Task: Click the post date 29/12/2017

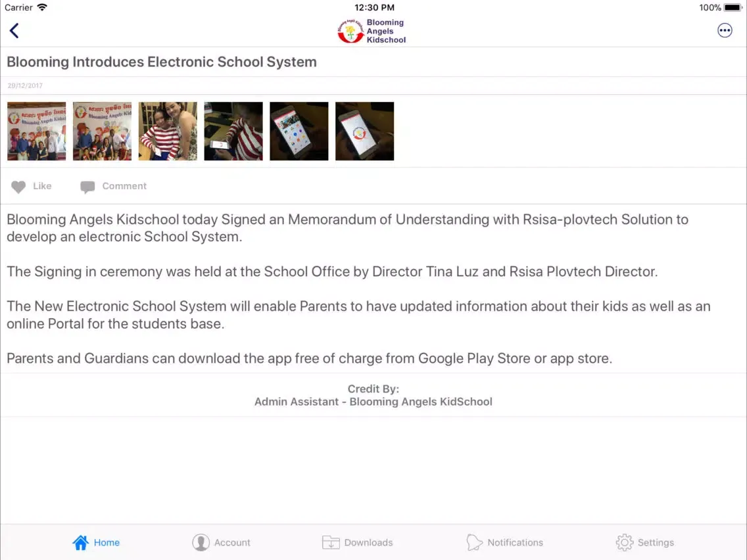Action: pos(25,85)
